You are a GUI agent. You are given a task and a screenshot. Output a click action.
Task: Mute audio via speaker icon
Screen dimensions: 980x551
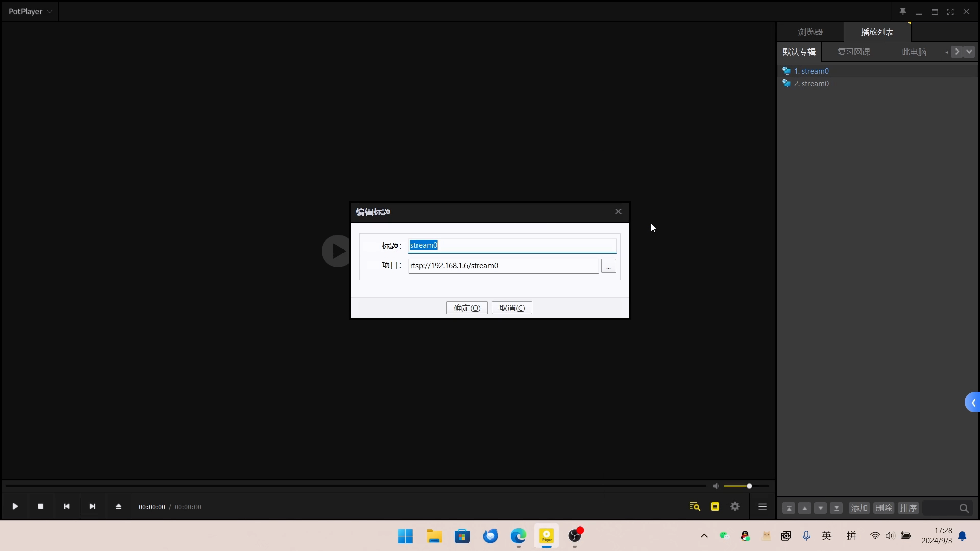click(716, 486)
